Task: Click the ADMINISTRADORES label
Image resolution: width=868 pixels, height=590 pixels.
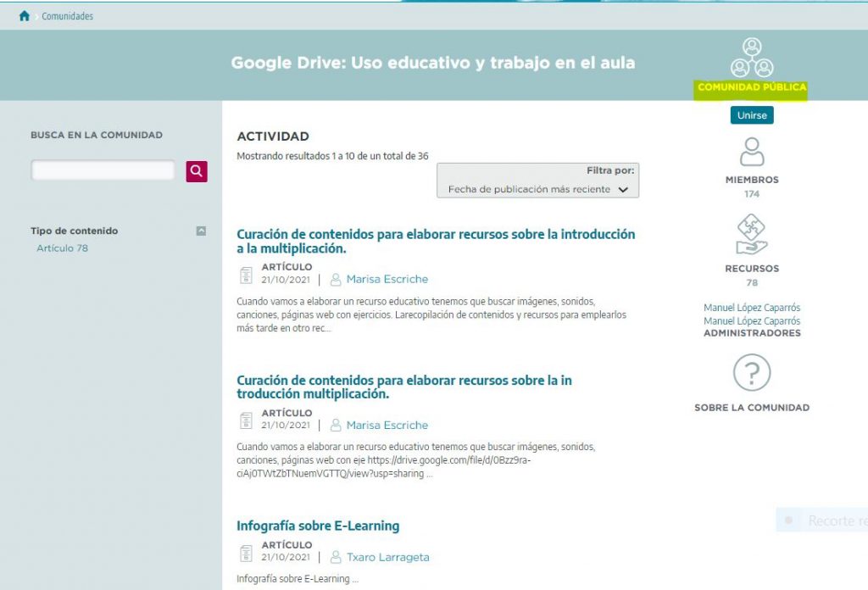Action: (752, 333)
